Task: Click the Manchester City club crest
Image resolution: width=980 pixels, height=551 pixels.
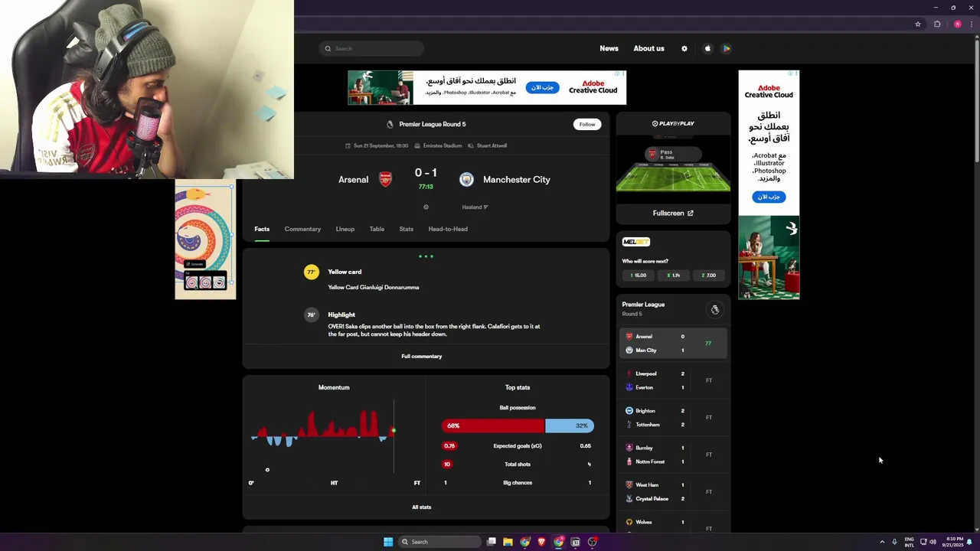Action: click(466, 179)
